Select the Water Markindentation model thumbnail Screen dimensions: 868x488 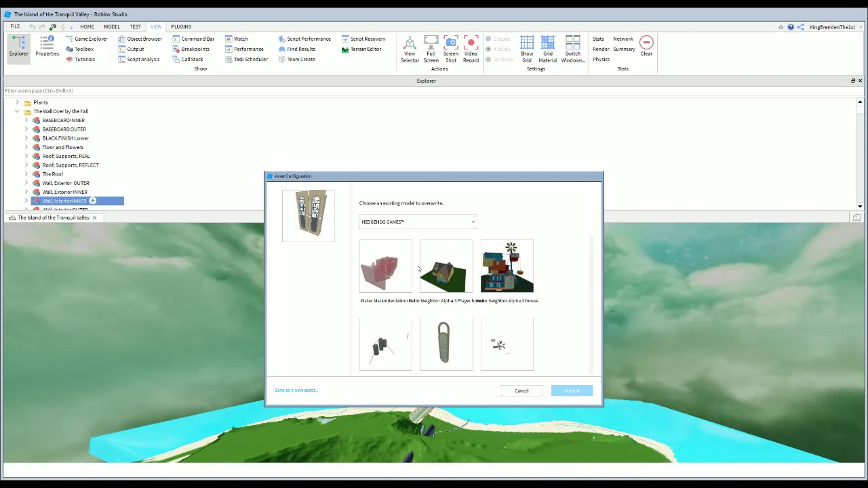(x=385, y=266)
